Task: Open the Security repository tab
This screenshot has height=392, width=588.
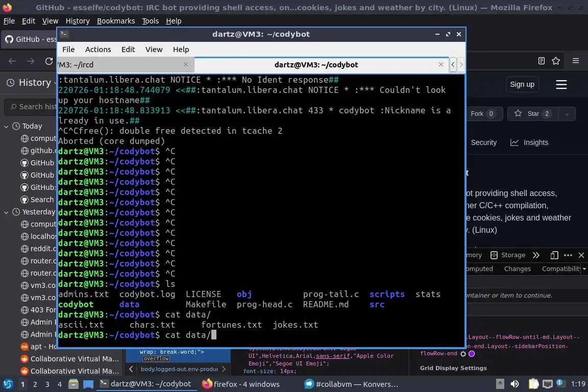Action: (483, 142)
